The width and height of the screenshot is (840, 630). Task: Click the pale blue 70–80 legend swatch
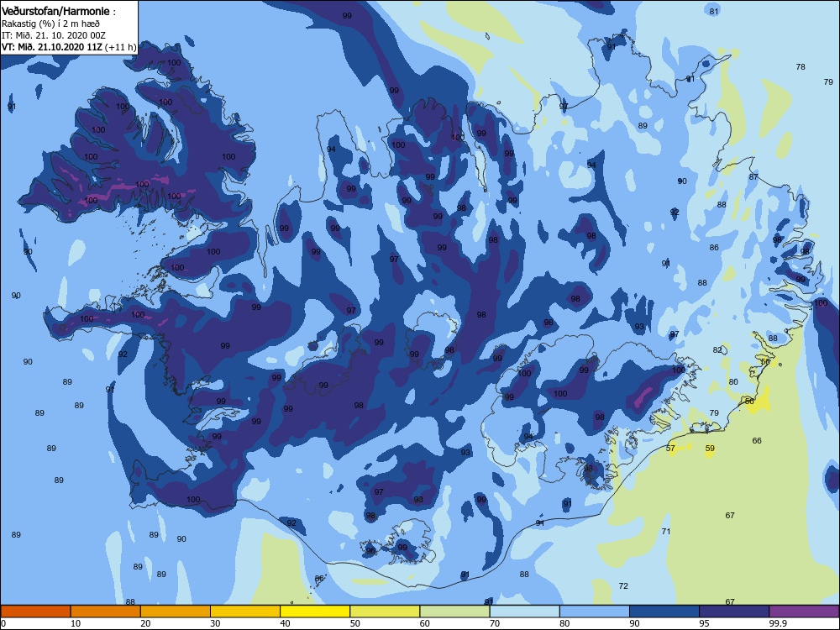[x=524, y=612]
